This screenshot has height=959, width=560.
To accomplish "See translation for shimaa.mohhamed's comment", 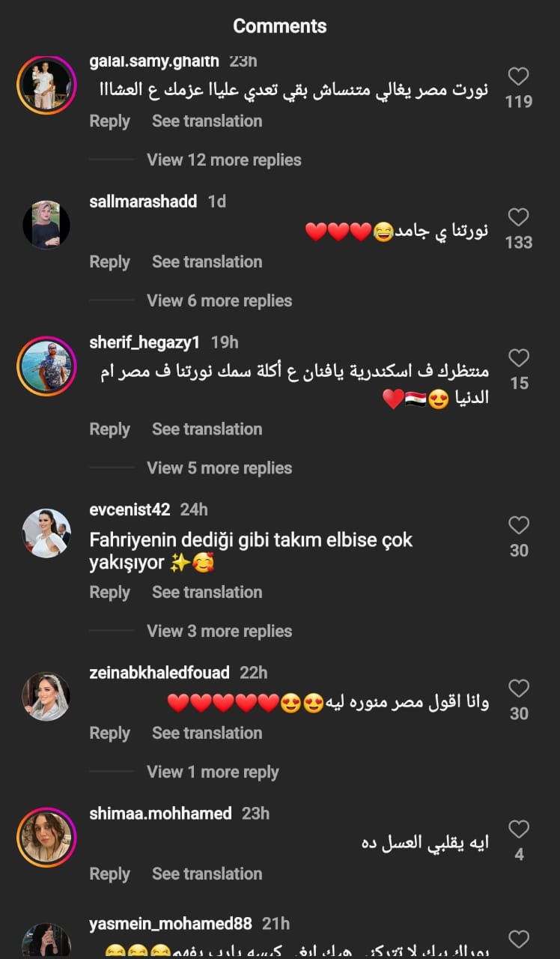I will [x=207, y=874].
